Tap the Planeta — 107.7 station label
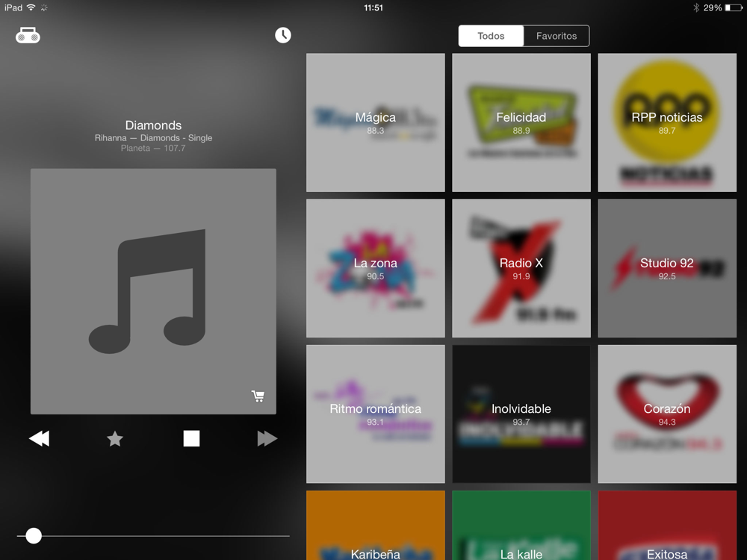 (153, 148)
